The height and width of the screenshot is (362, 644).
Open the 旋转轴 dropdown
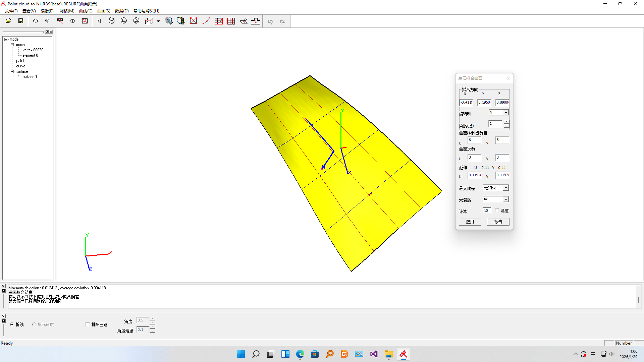point(505,113)
